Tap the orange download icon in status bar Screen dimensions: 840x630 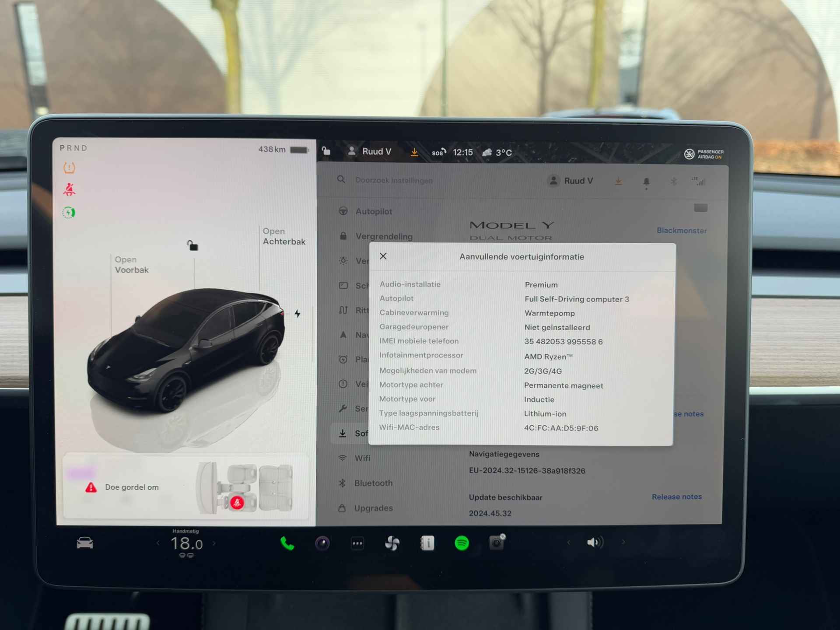tap(414, 152)
